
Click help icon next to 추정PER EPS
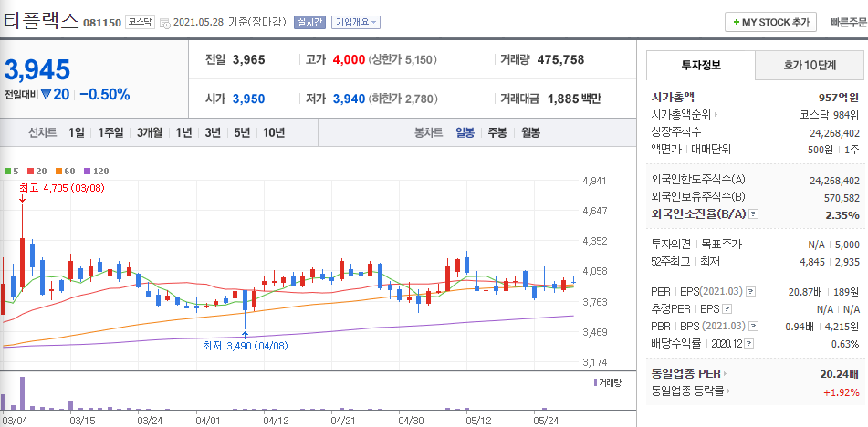point(727,308)
